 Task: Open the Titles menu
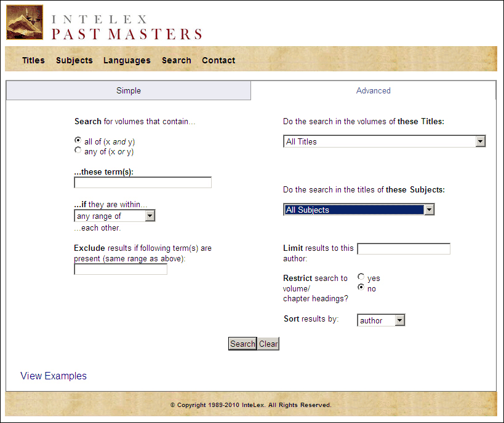33,60
